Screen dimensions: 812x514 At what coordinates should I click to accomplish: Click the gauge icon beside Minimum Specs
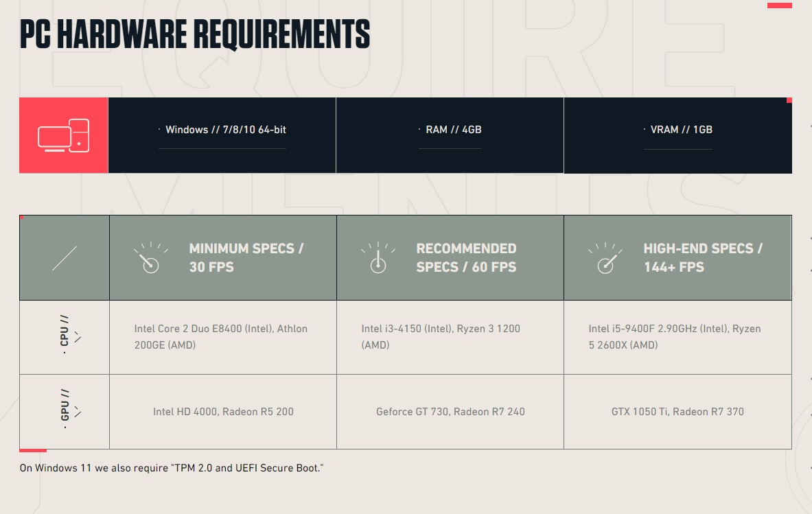[151, 257]
